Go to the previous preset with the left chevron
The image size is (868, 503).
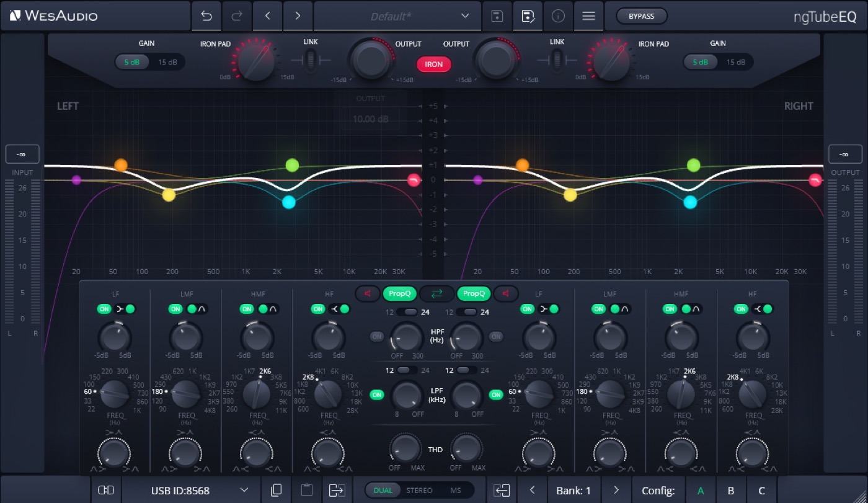[x=268, y=16]
